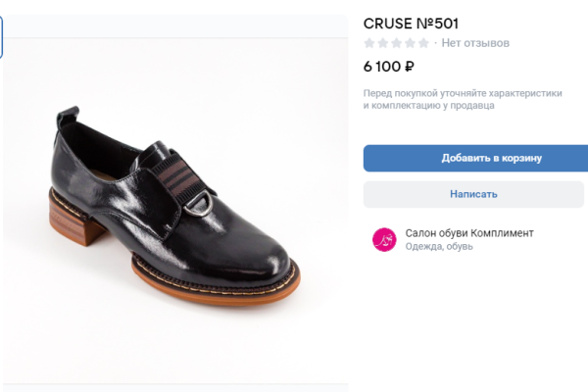The width and height of the screenshot is (588, 392).
Task: Click the Одежда, обувь category text
Action: coord(439,247)
